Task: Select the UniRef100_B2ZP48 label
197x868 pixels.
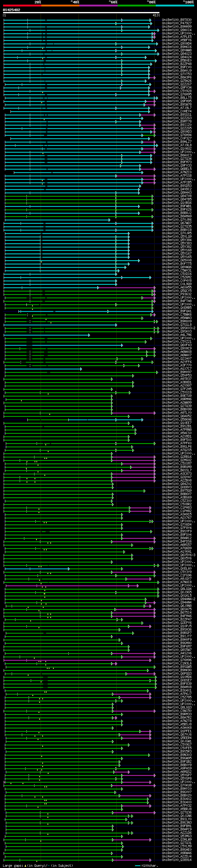Action: (177, 64)
